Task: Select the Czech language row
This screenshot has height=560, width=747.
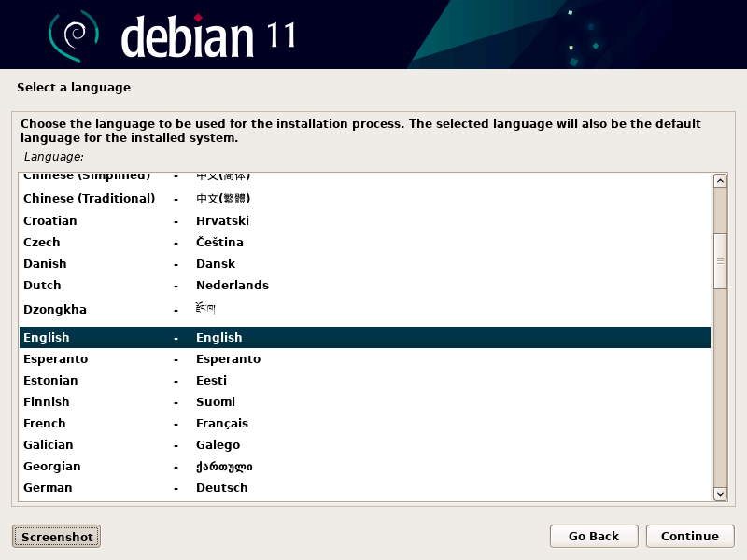Action: 365,242
